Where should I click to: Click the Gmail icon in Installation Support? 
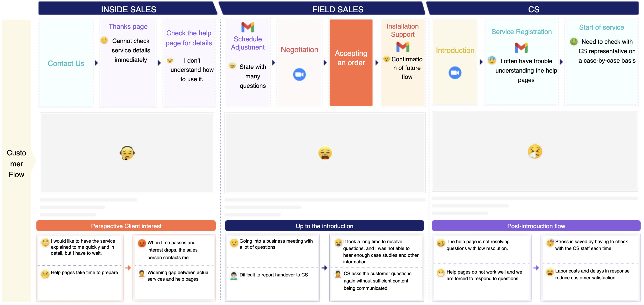(403, 47)
